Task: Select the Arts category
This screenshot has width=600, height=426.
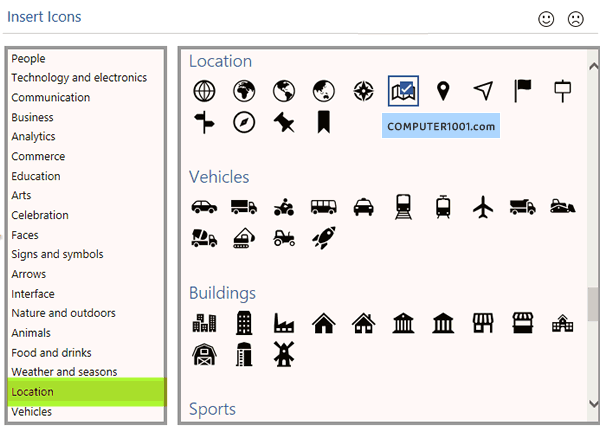Action: point(21,196)
